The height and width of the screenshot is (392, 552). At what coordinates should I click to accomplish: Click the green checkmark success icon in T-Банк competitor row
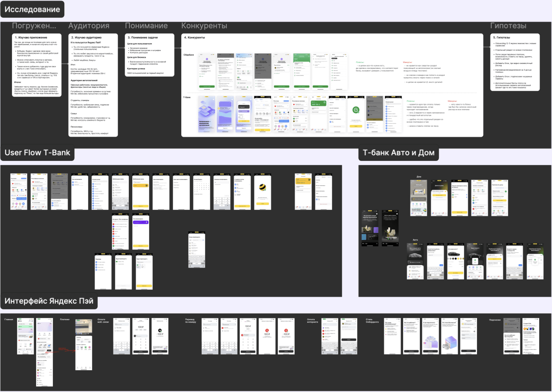tap(356, 110)
